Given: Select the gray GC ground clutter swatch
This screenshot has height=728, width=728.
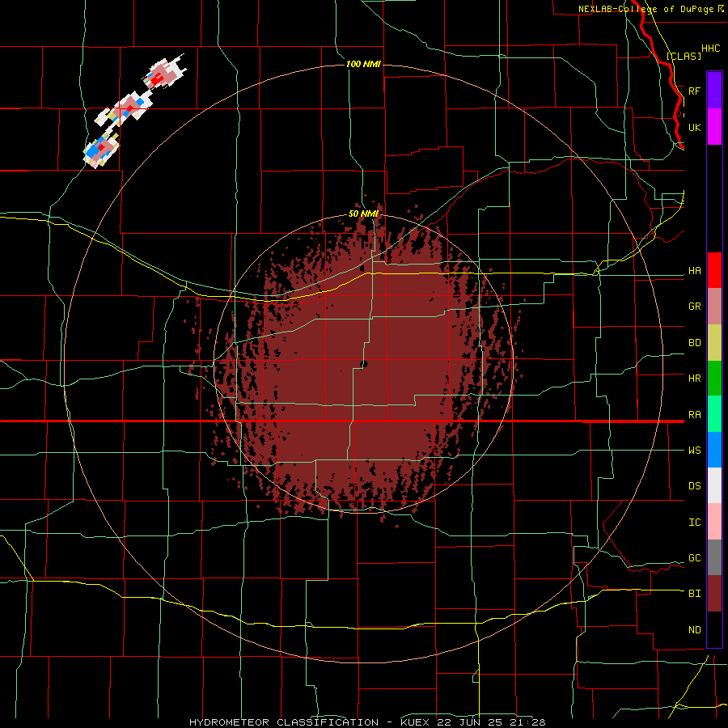Looking at the screenshot, I should pyautogui.click(x=714, y=557).
